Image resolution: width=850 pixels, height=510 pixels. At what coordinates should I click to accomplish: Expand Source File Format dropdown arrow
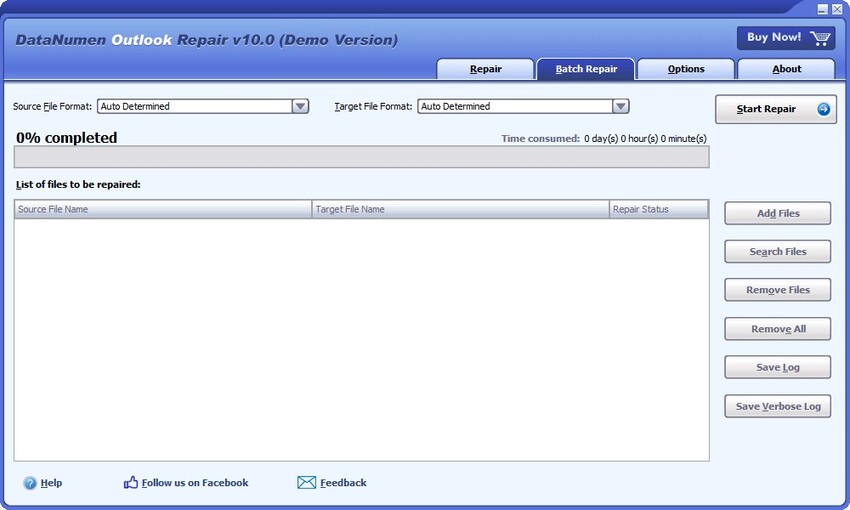click(300, 106)
